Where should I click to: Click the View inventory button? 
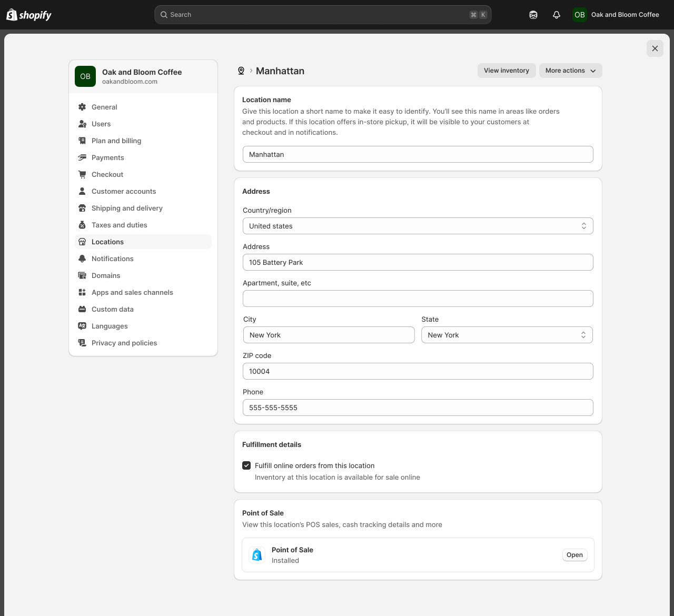tap(507, 71)
